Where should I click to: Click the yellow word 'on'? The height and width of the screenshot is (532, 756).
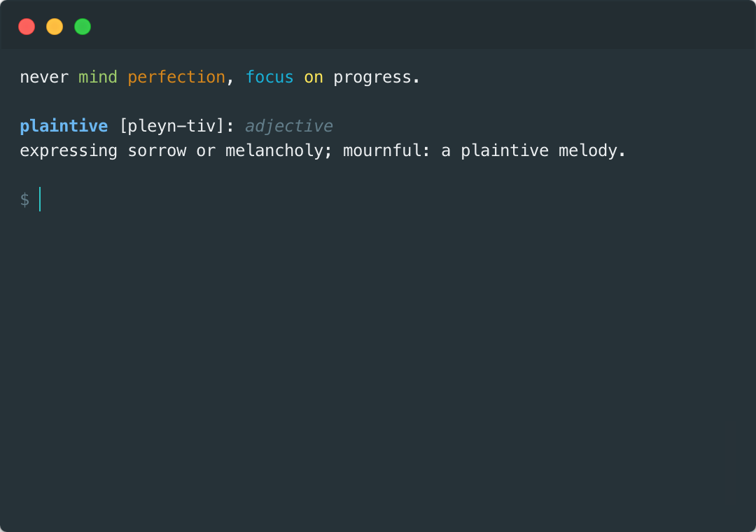(313, 77)
